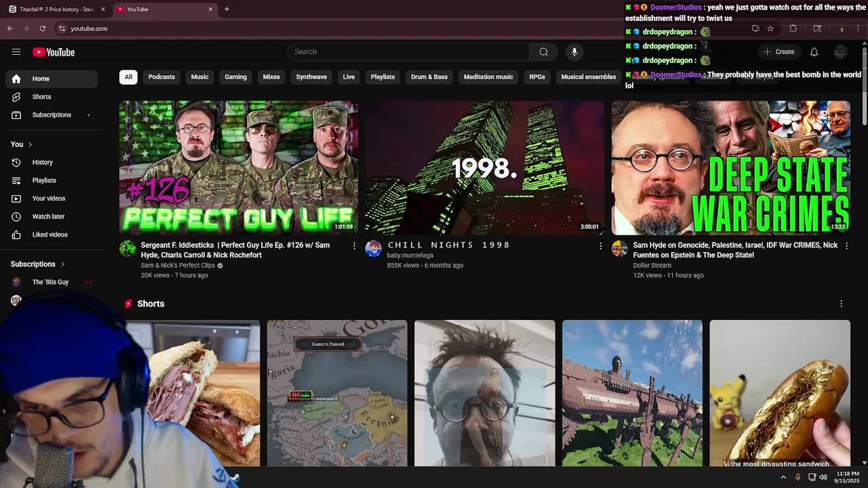Select the Meditation music chip
This screenshot has height=488, width=868.
(488, 77)
